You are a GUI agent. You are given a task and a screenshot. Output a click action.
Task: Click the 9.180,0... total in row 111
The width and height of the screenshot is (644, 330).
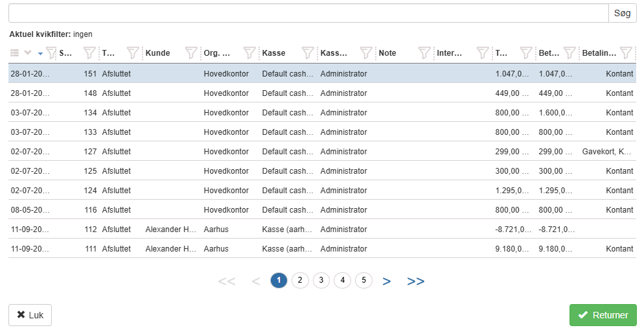pos(512,248)
